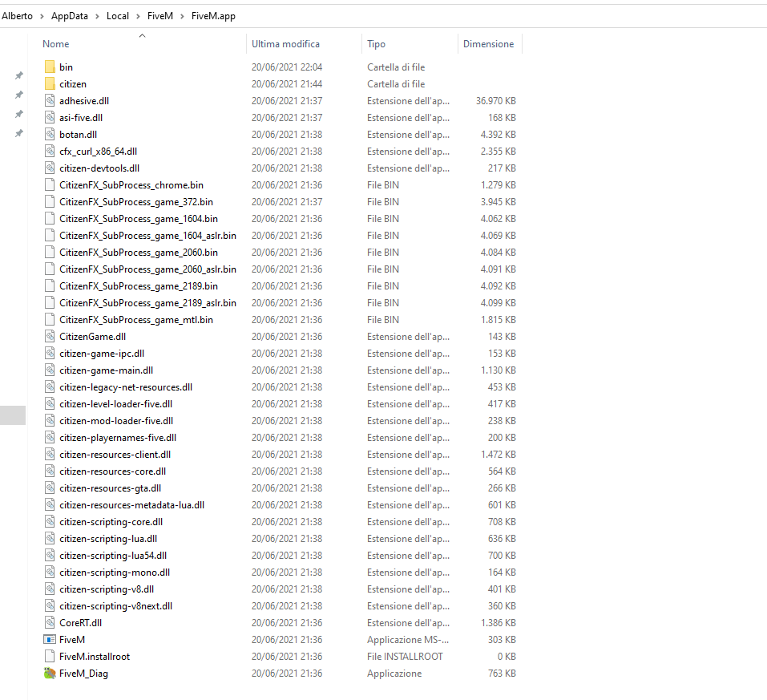Select the CoreRT.dll file icon
Viewport: 767px width, 700px height.
[50, 622]
